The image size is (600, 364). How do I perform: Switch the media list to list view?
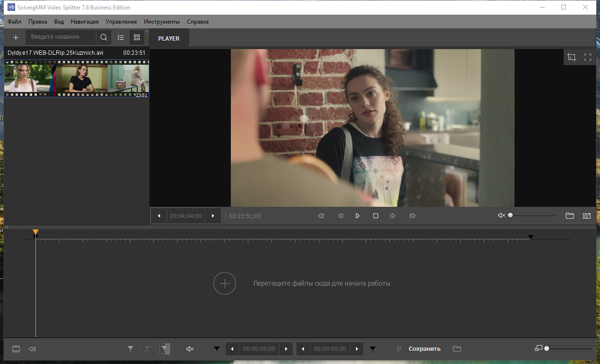coord(121,37)
